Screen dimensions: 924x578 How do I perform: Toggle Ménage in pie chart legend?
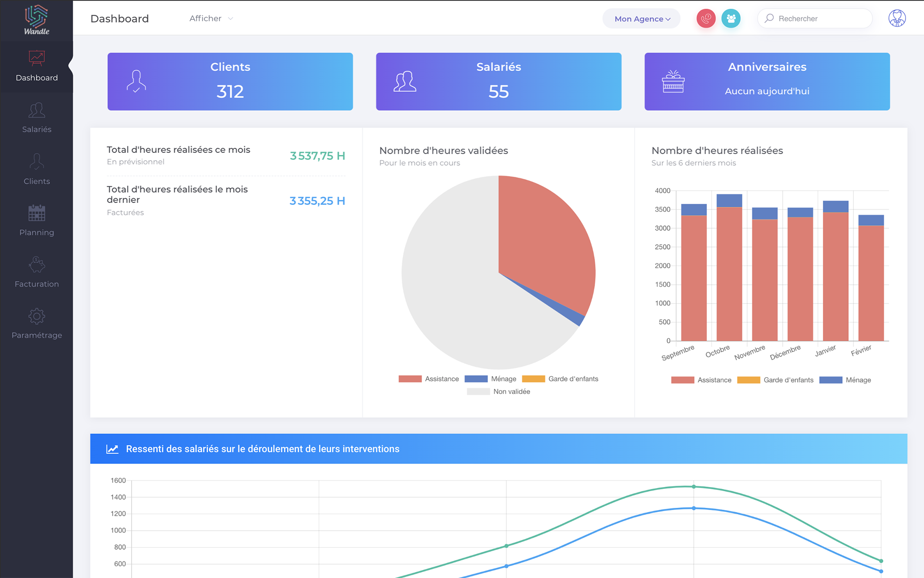[490, 379]
